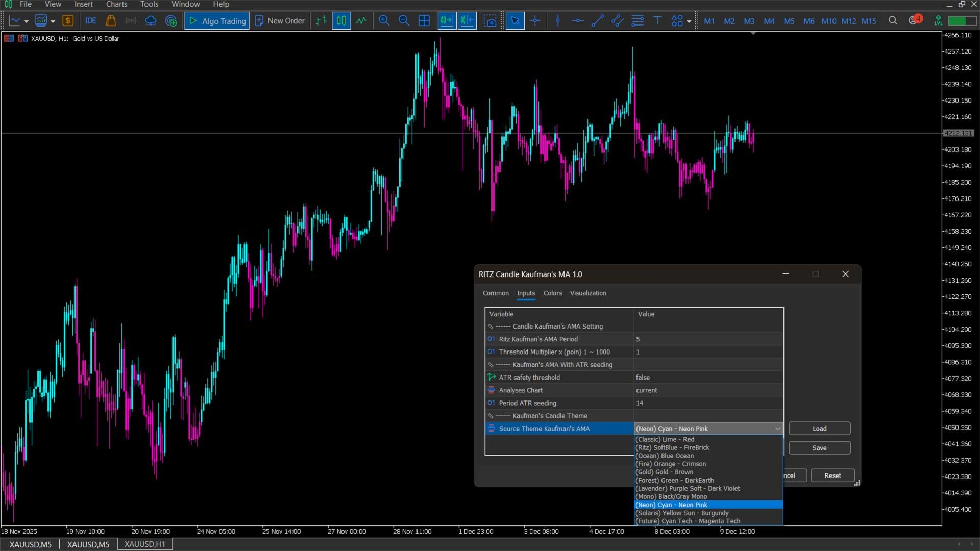Expand the Source Theme dropdown arrow
Viewport: 980px width, 551px height.
(777, 429)
